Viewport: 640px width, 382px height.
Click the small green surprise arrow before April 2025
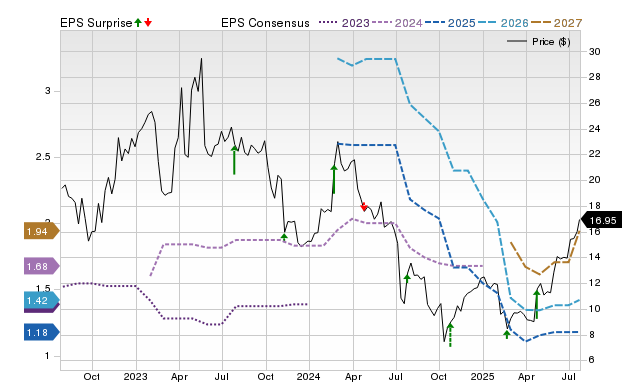[507, 334]
